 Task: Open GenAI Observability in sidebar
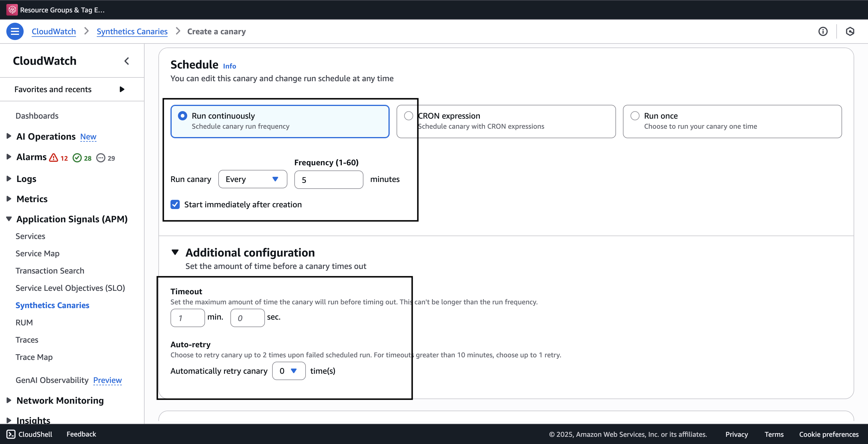[52, 380]
